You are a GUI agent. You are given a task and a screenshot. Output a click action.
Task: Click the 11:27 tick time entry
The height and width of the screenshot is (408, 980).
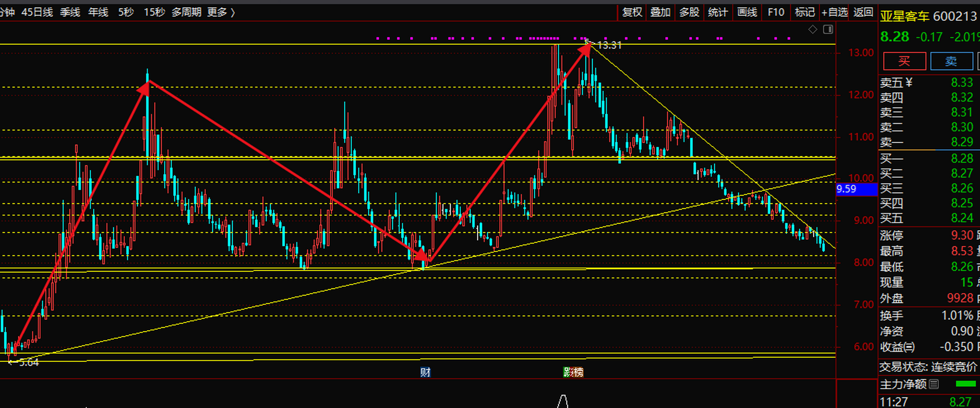click(x=894, y=402)
